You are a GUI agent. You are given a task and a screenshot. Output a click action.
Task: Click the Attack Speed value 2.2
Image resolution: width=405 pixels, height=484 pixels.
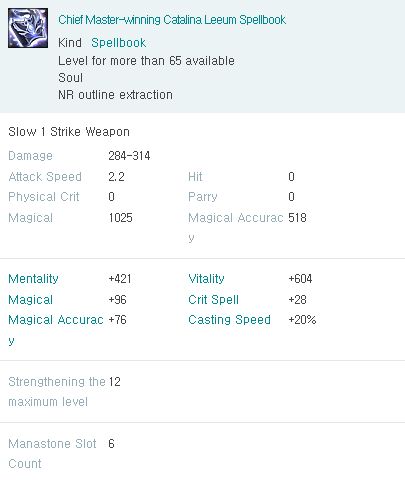point(116,176)
